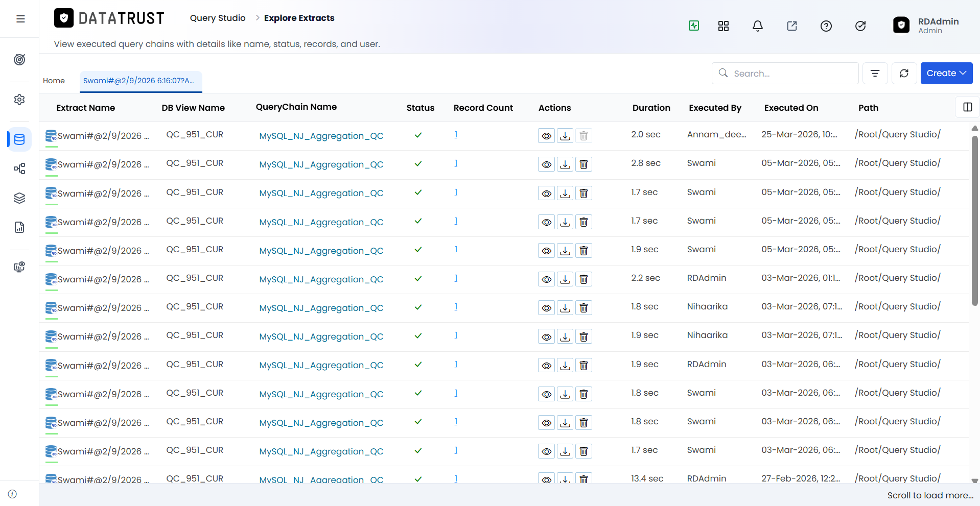Click the header circular check refresh icon
The height and width of the screenshot is (506, 980).
click(x=860, y=26)
